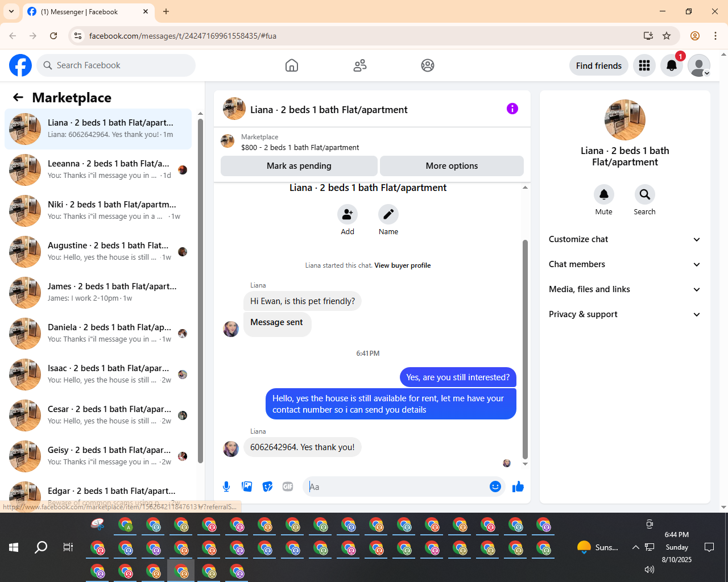728x582 pixels.
Task: Open the Windows Start menu
Action: coord(14,547)
